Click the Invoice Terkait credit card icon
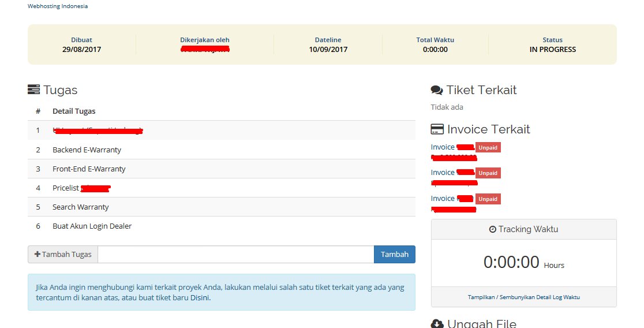This screenshot has height=328, width=644. tap(437, 129)
